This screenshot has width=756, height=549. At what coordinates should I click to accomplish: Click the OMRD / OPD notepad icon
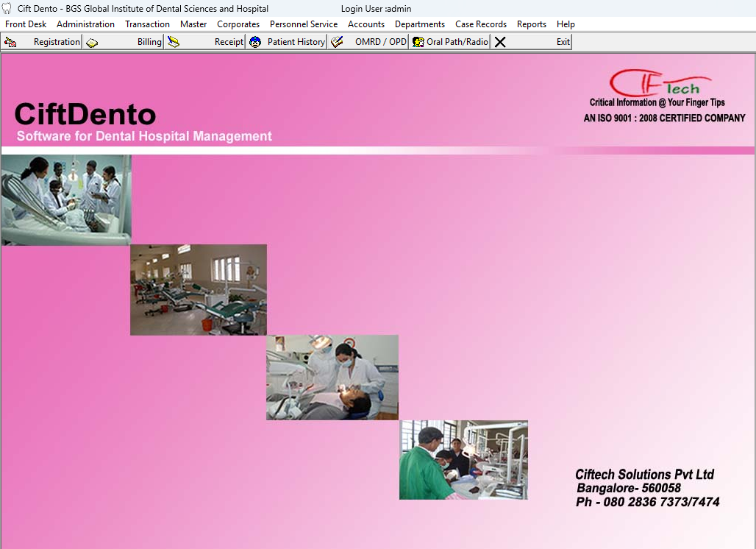(337, 42)
